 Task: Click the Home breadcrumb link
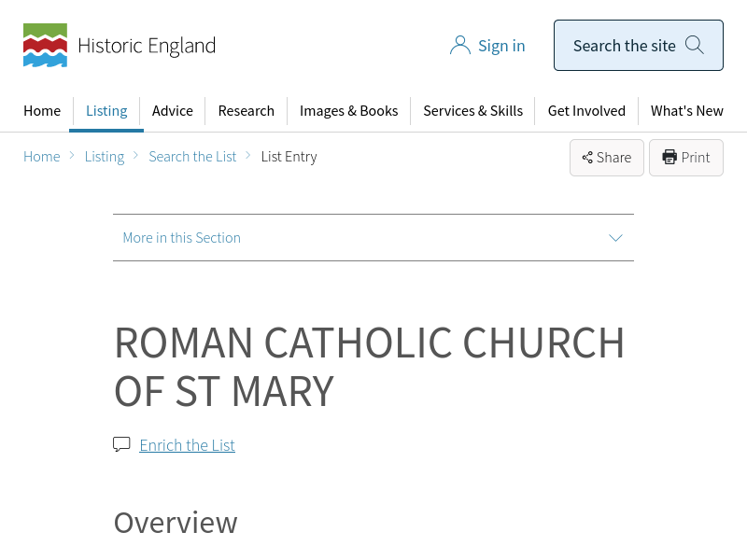tap(42, 157)
